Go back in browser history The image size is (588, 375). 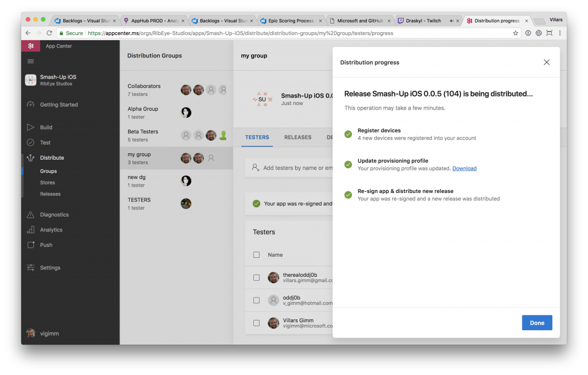[28, 33]
